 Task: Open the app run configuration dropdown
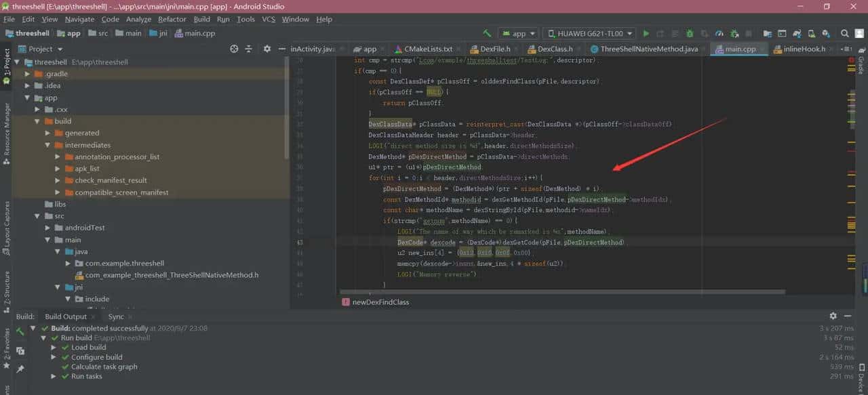coord(519,33)
